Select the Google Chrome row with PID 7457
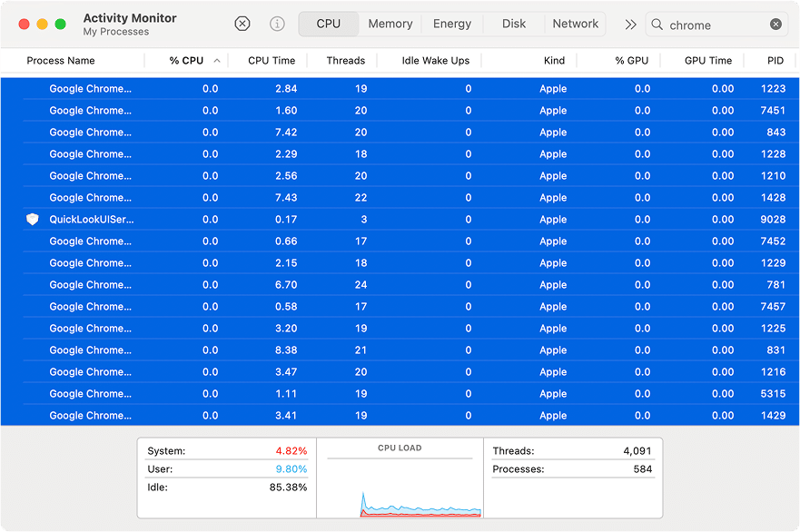Image resolution: width=800 pixels, height=532 pixels. (x=400, y=307)
